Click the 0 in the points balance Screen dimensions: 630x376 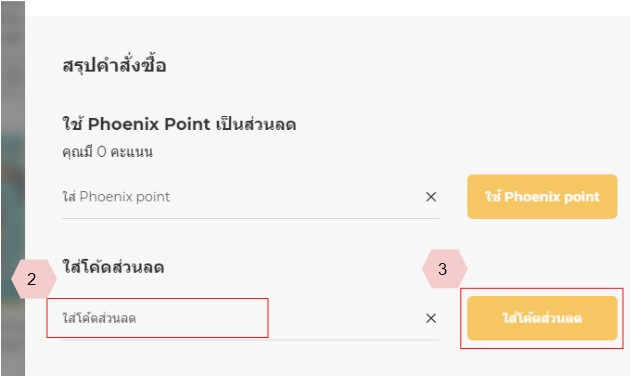(x=101, y=152)
